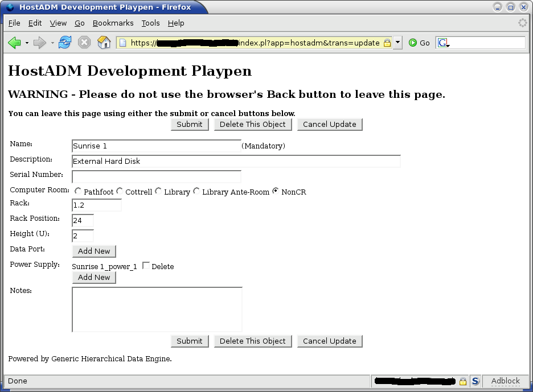Viewport: 533px width, 392px height.
Task: Go to the Home page icon
Action: [x=104, y=43]
